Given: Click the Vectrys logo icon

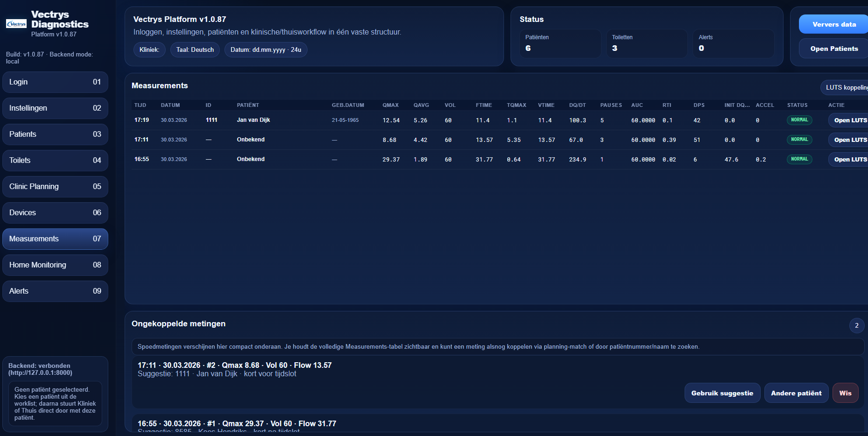Looking at the screenshot, I should pos(16,24).
